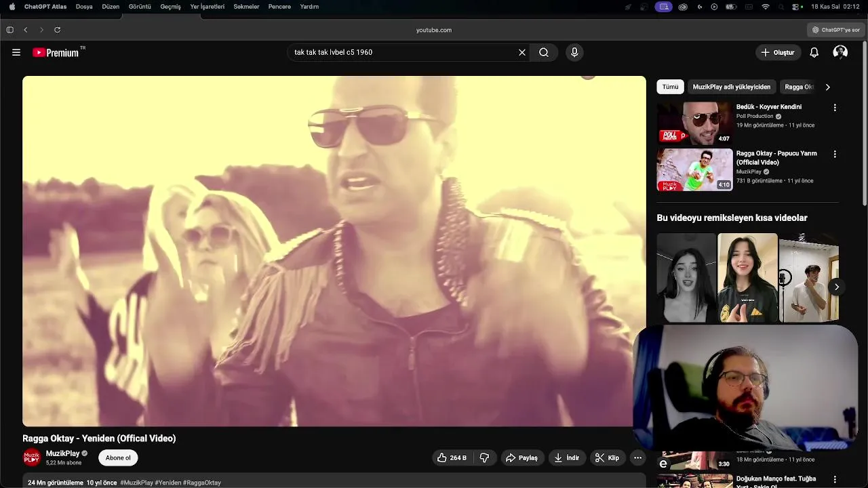This screenshot has width=868, height=488.
Task: Share video with Paylaş button
Action: (x=521, y=457)
